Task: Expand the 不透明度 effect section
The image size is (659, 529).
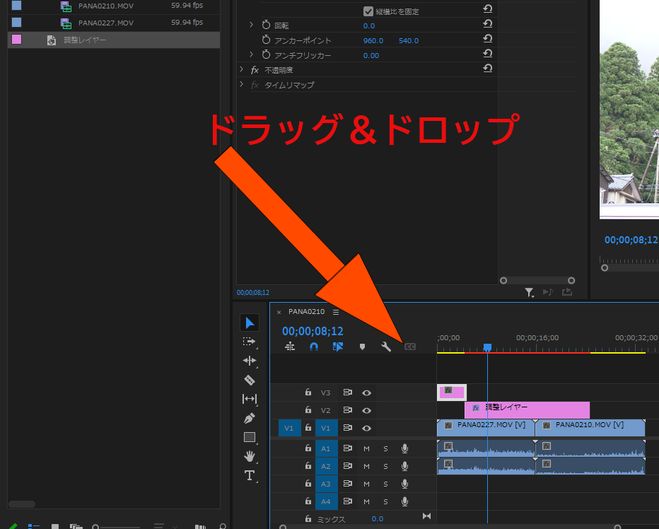Action: coord(242,70)
